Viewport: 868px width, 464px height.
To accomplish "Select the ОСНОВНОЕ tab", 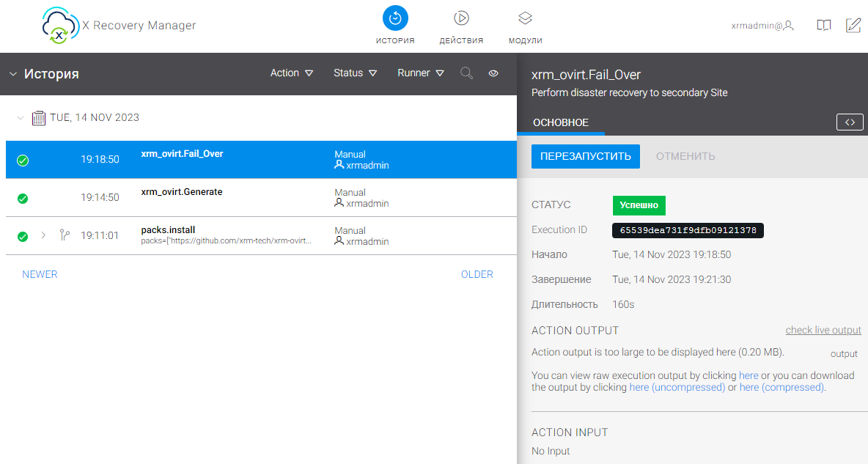I will tap(561, 122).
